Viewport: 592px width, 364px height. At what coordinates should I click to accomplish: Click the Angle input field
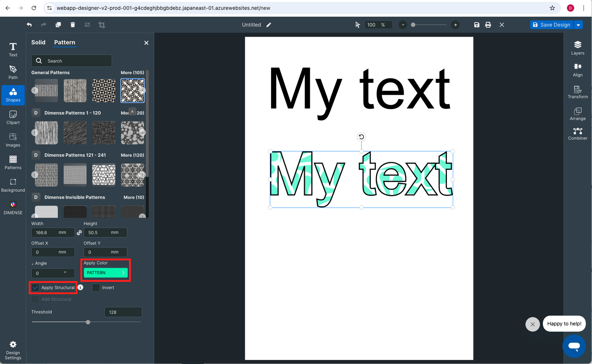[x=53, y=273]
